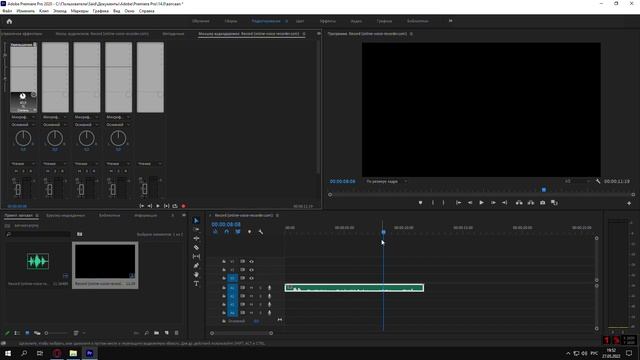Open the Comparison View button
The image size is (640, 360).
point(554,203)
